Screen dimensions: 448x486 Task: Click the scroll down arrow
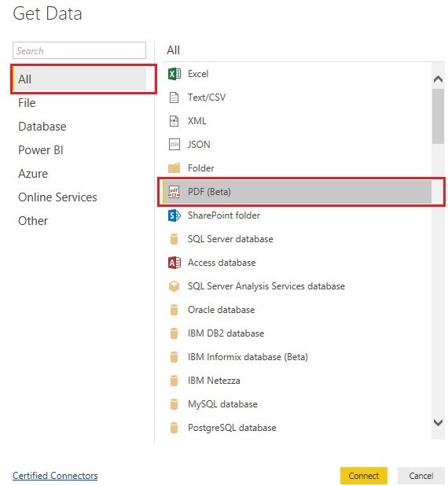438,422
